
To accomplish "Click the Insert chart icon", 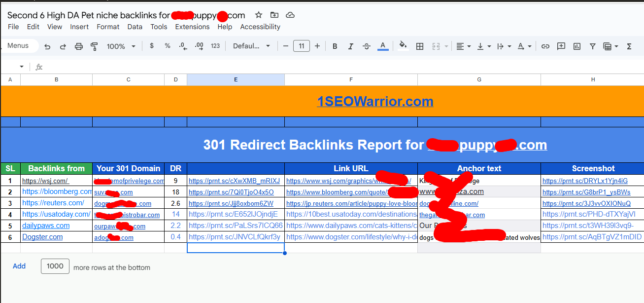I will tap(577, 46).
